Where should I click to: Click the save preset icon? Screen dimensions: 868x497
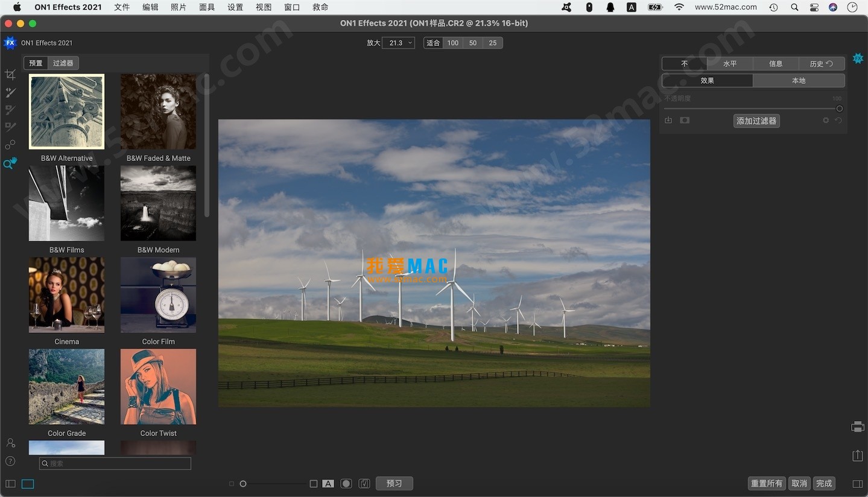668,121
